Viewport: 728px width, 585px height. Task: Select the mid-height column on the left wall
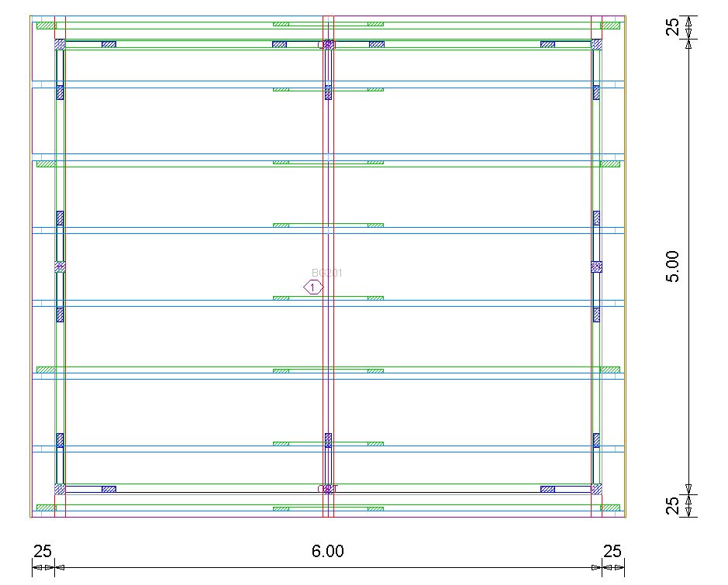(x=60, y=267)
